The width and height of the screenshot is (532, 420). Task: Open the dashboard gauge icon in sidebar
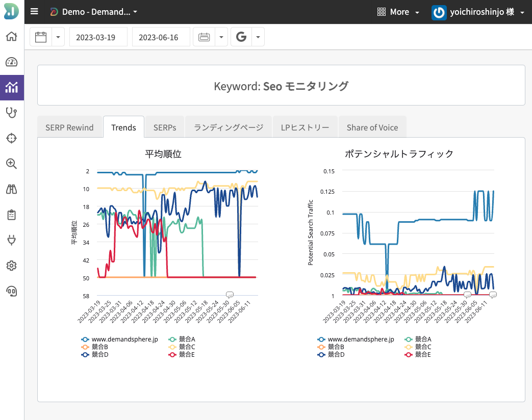(x=12, y=62)
